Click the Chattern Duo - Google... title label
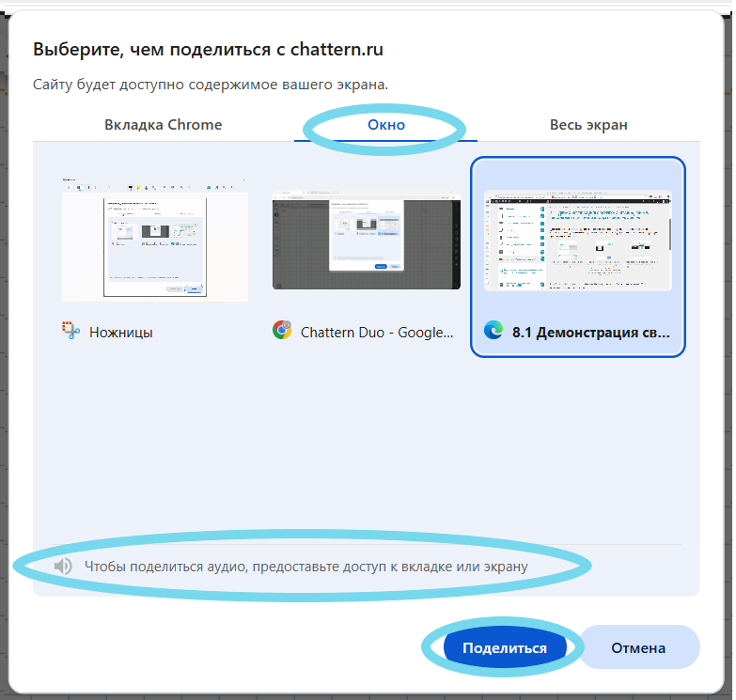The width and height of the screenshot is (736, 700). click(376, 332)
